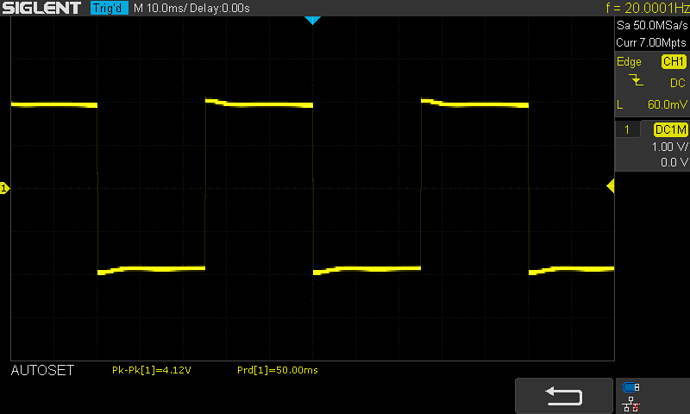Click the blue trigger position marker

pyautogui.click(x=311, y=20)
